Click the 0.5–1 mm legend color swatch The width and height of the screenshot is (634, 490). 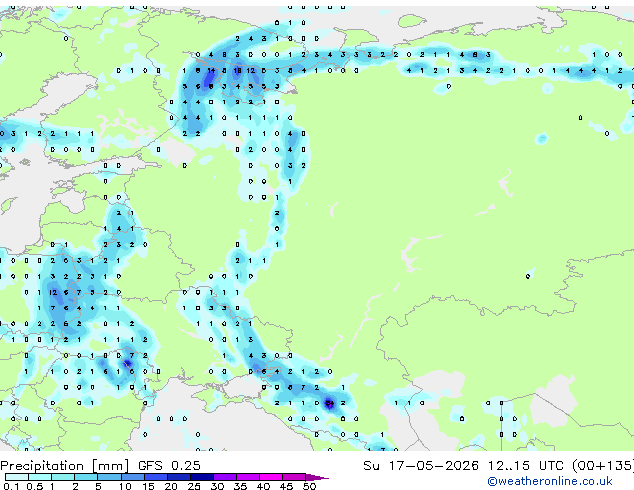[40, 477]
